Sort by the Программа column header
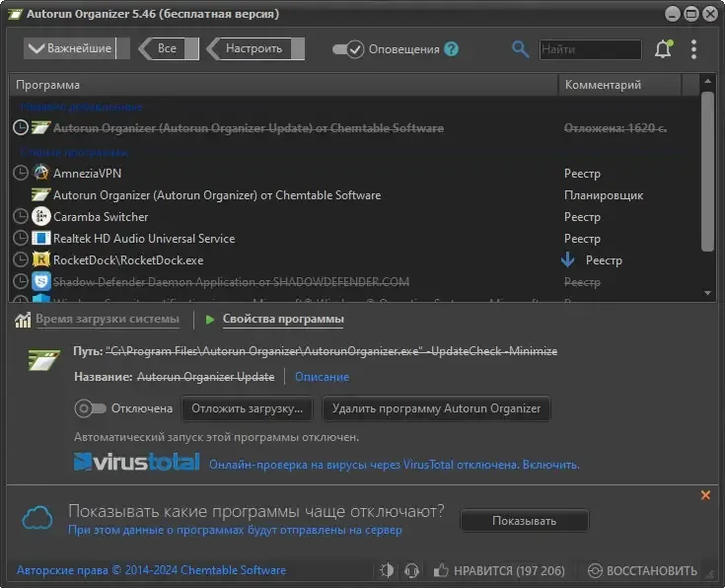 point(283,85)
